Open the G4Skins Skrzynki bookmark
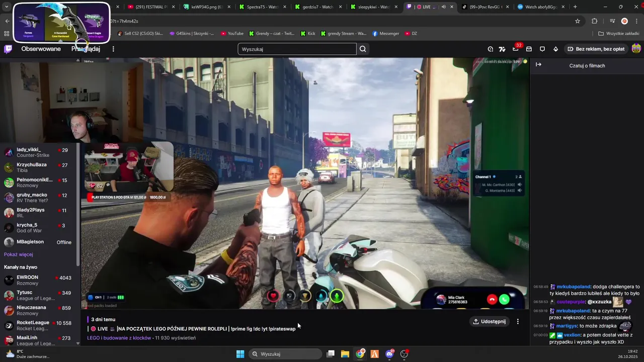Viewport: 644px width, 362px height. [191, 34]
